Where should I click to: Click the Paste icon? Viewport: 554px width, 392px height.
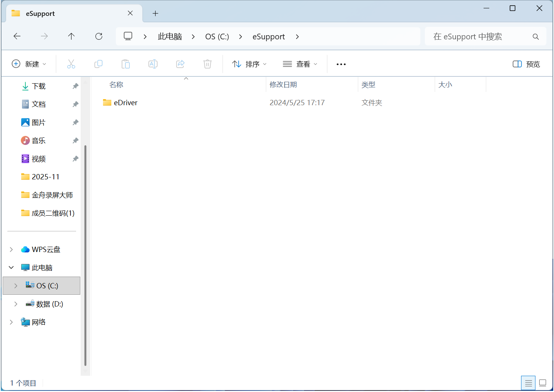126,64
